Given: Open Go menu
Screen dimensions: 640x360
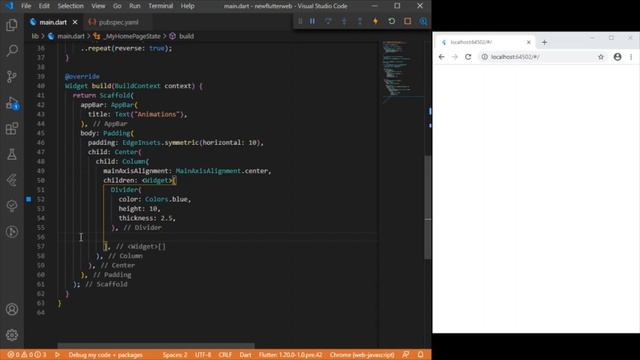Looking at the screenshot, I should tap(117, 6).
